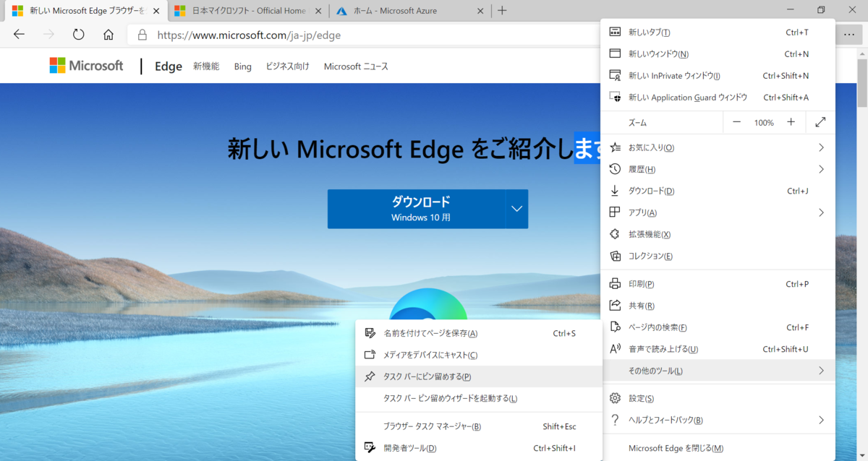Click the Share icon in the menu
The width and height of the screenshot is (868, 461).
(x=616, y=306)
